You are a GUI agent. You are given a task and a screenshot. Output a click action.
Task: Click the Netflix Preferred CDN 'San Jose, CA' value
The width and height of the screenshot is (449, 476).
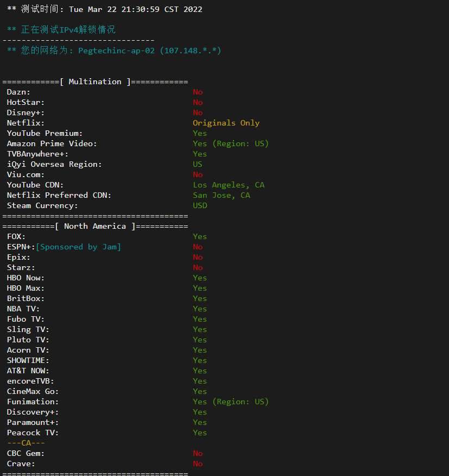pos(222,195)
